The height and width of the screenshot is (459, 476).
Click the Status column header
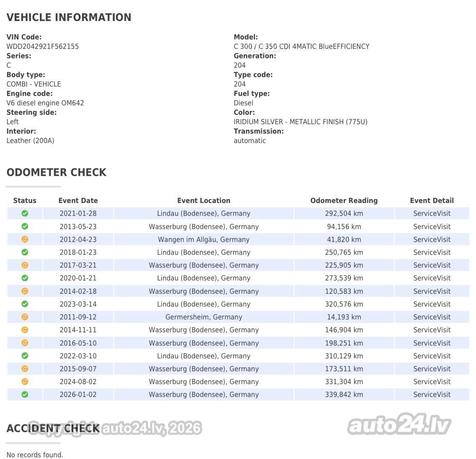point(24,200)
